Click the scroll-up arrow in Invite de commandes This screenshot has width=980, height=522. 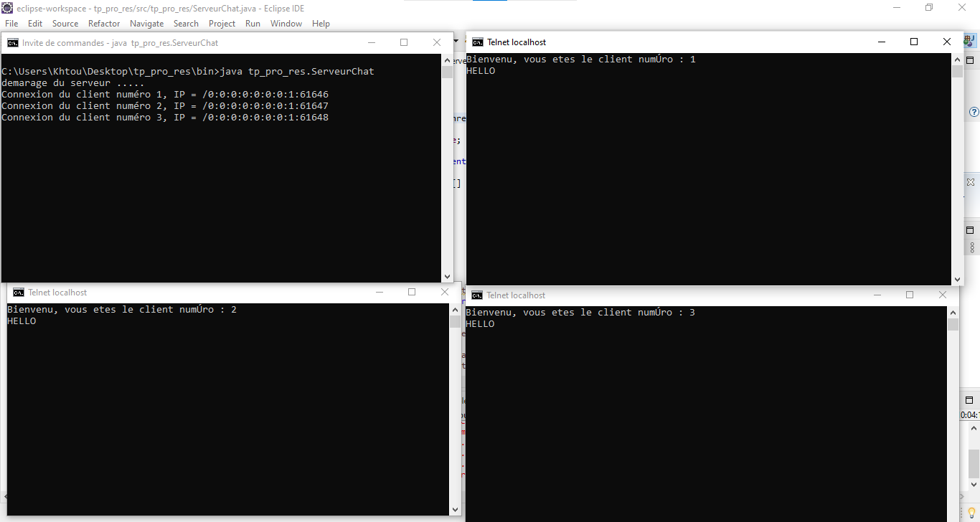point(447,60)
